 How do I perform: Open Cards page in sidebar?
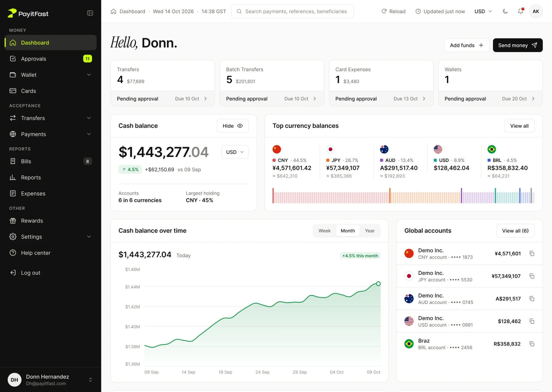tap(51, 91)
